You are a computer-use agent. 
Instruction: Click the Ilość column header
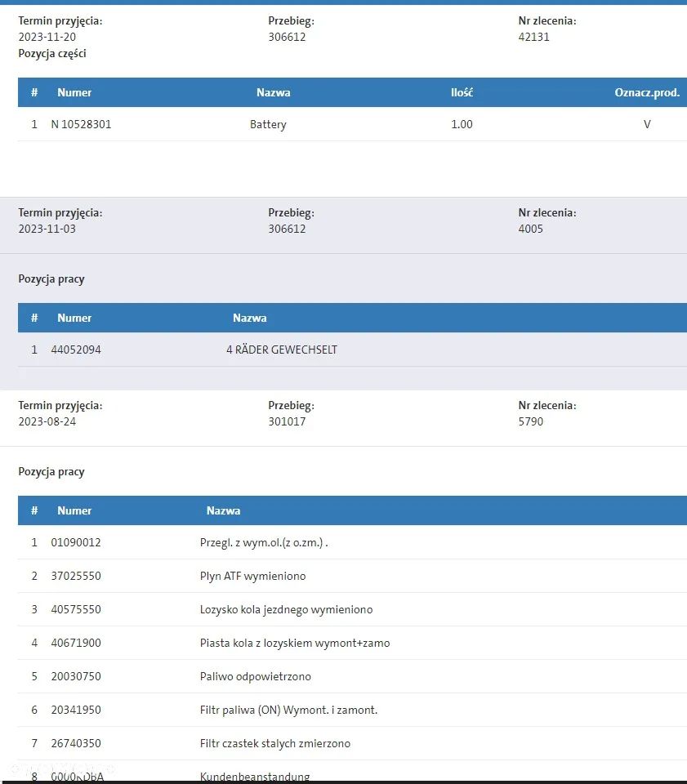pyautogui.click(x=462, y=92)
